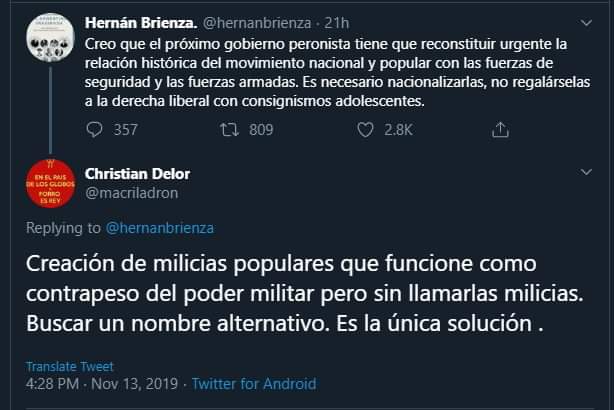Click the reply text about milicias populares
The width and height of the screenshot is (614, 410).
tap(290, 297)
